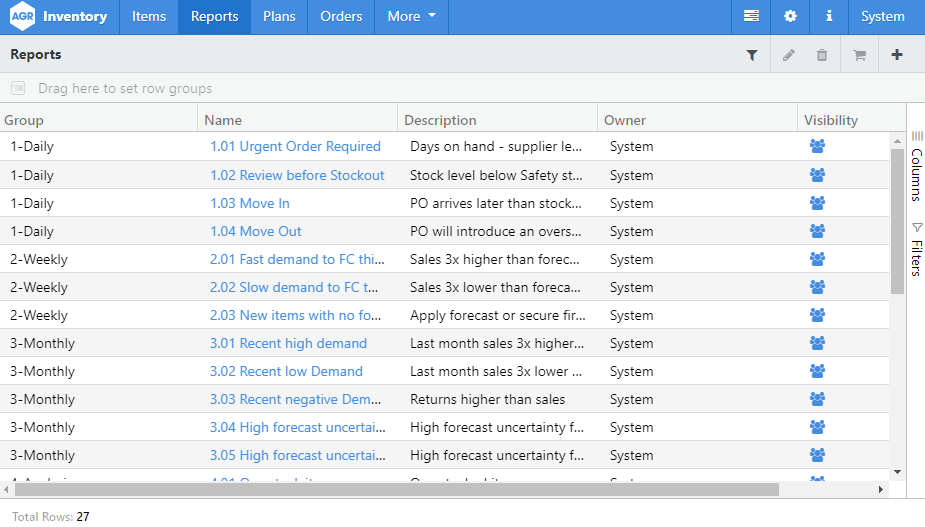Open the filter funnel icon in Reports toolbar
The height and width of the screenshot is (527, 925).
click(x=752, y=55)
